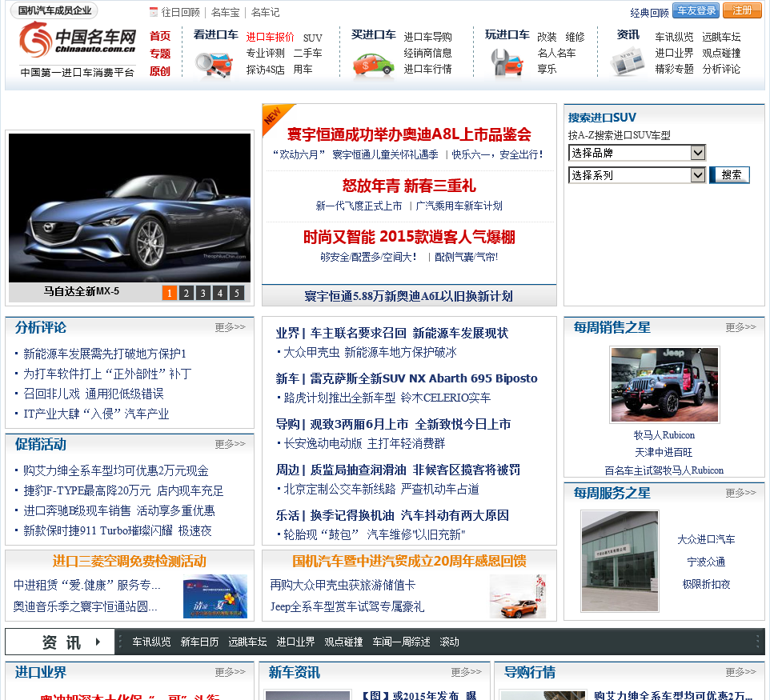Click the wrench car icon under 玩进口车
The width and height of the screenshot is (770, 700).
[507, 63]
